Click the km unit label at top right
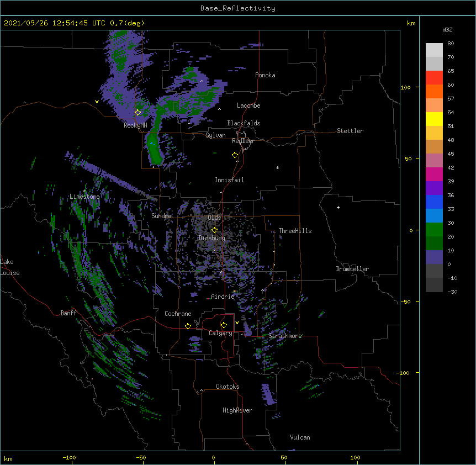 [x=411, y=23]
